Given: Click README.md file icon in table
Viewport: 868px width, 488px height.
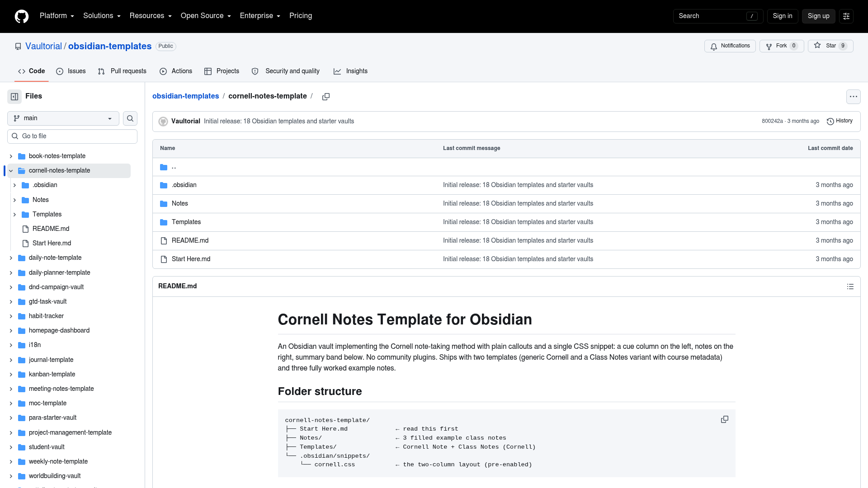Looking at the screenshot, I should coord(164,241).
